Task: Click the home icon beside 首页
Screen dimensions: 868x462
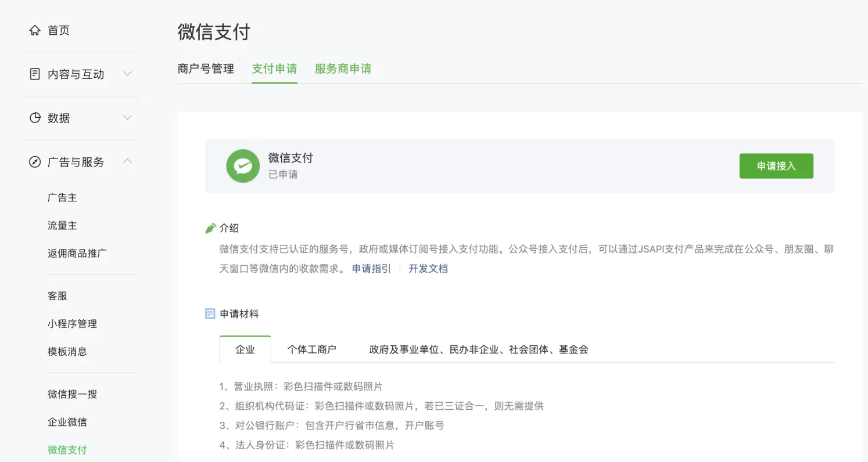Action: pos(35,30)
